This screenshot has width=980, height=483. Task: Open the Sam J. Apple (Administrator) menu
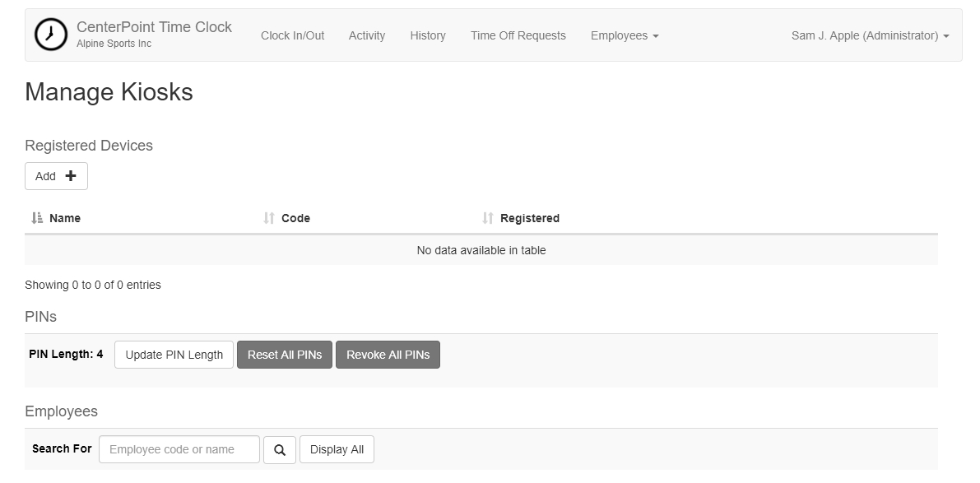click(870, 35)
